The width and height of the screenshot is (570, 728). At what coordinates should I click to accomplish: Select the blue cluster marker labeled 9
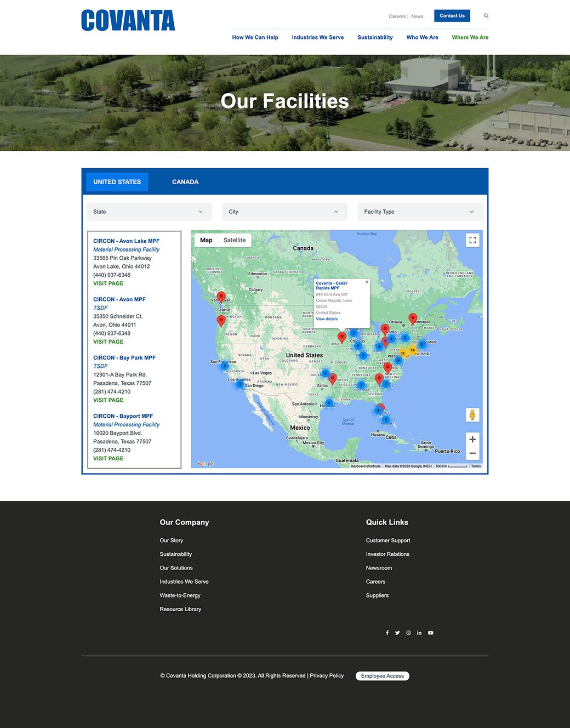[x=421, y=344]
